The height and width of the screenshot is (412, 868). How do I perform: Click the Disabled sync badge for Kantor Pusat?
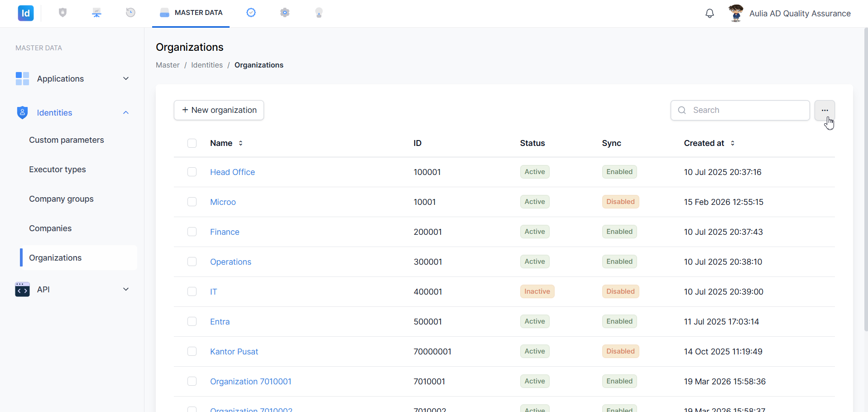pyautogui.click(x=620, y=351)
